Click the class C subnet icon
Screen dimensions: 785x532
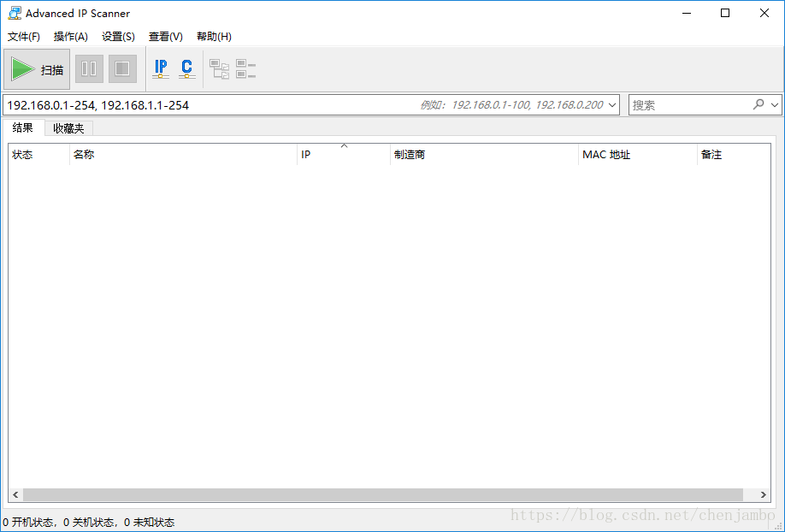click(x=186, y=69)
